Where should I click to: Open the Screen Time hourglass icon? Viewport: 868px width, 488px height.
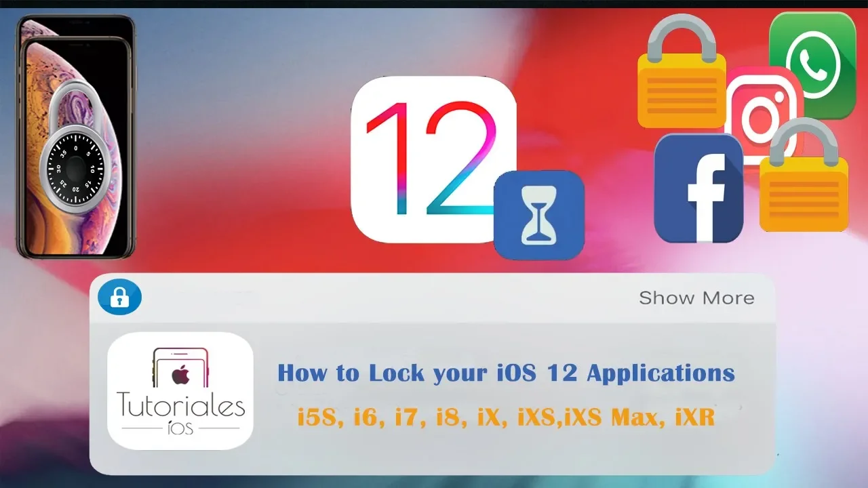(x=539, y=215)
